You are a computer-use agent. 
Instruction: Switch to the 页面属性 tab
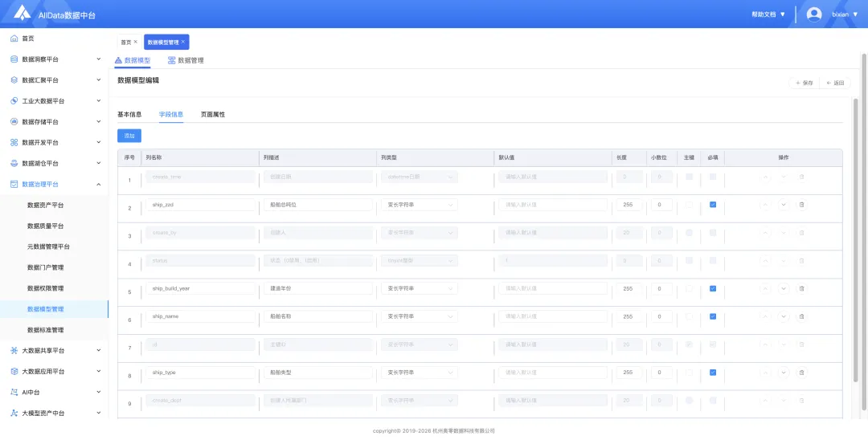click(212, 115)
